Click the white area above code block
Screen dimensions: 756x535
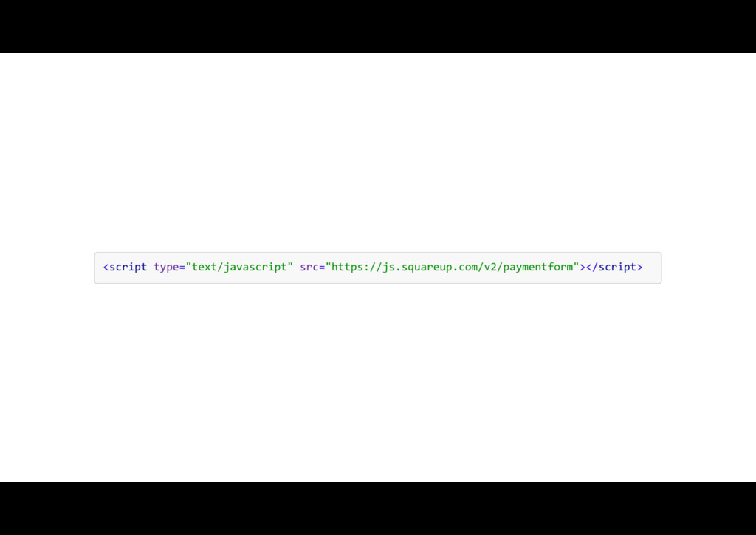click(x=378, y=152)
